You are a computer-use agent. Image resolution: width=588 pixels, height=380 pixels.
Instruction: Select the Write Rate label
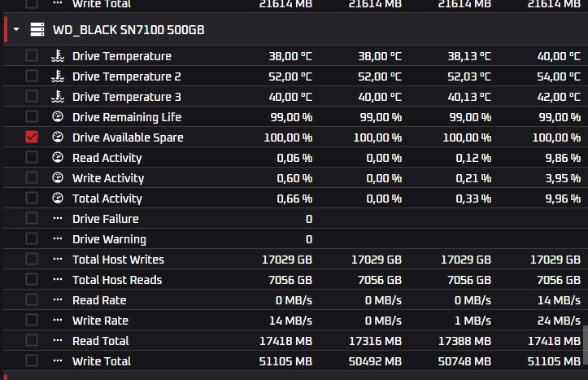pyautogui.click(x=101, y=321)
